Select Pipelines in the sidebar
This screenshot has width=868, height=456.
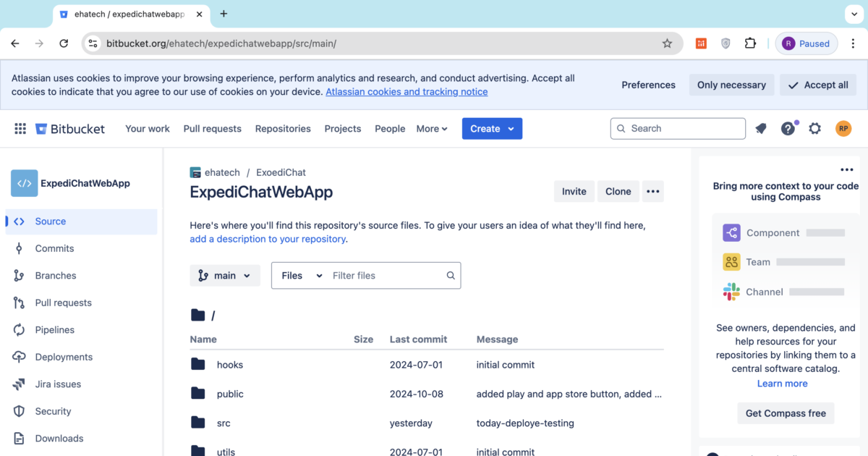coord(81,330)
